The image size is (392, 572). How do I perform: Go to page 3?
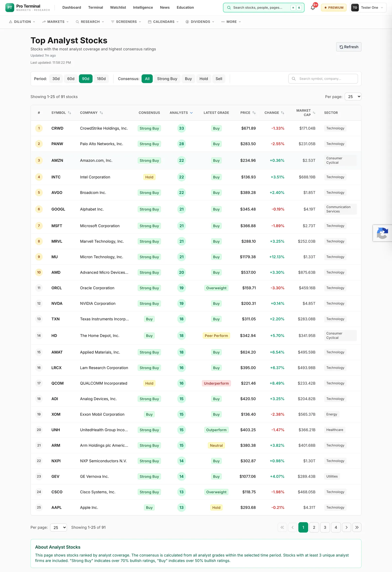click(325, 527)
